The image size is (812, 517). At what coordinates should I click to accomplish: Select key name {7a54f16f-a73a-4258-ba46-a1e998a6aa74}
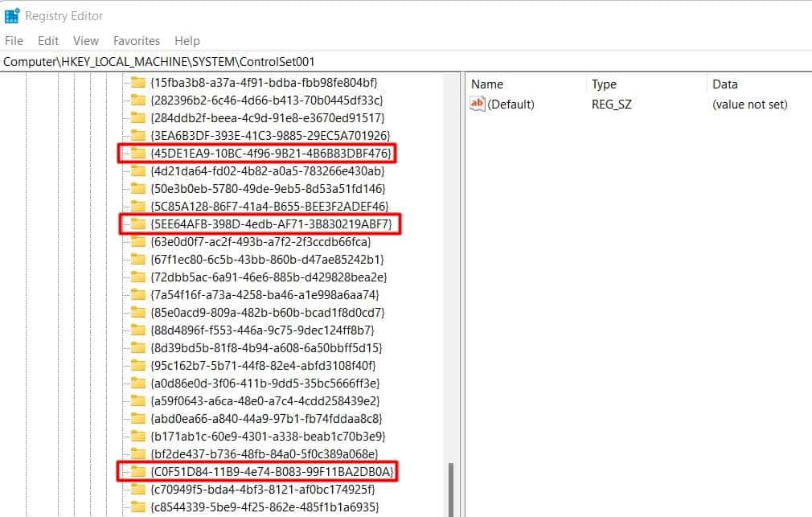click(x=265, y=295)
